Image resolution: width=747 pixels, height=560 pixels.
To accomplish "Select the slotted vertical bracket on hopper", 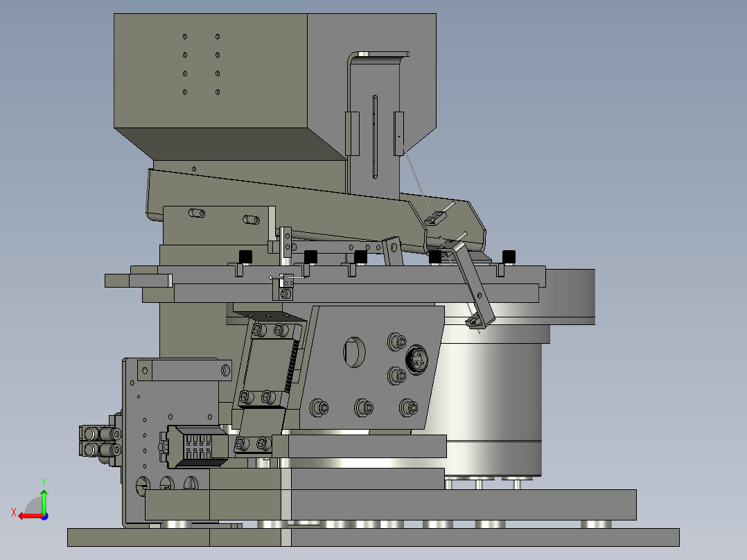I will (x=374, y=126).
